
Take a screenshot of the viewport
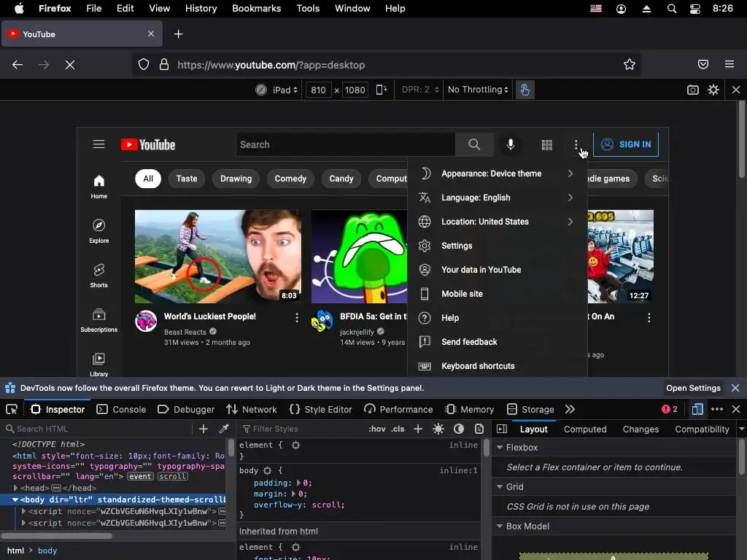693,90
